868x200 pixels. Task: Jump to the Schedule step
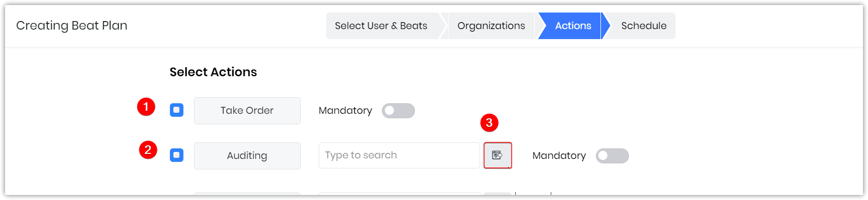click(643, 26)
